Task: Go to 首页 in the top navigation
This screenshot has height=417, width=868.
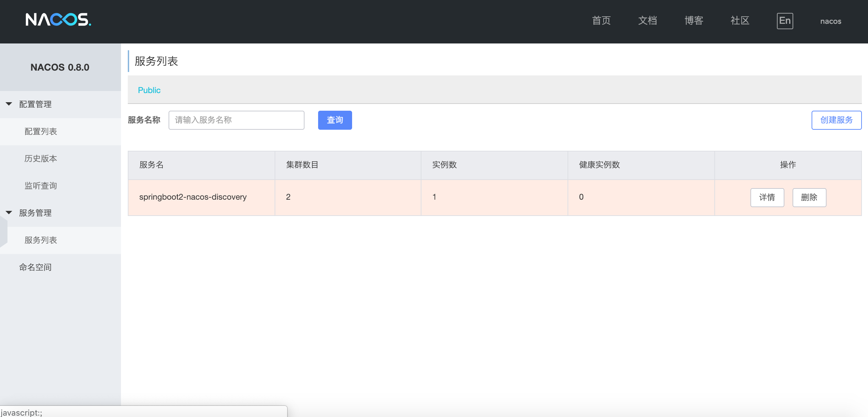Action: point(601,21)
